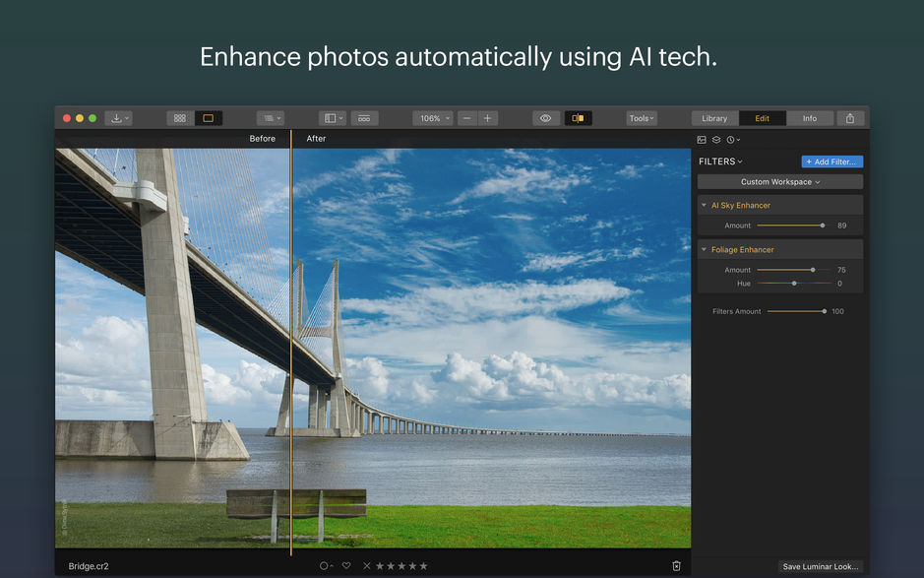Image resolution: width=924 pixels, height=578 pixels.
Task: Open the Custom Workspace dropdown
Action: point(779,181)
